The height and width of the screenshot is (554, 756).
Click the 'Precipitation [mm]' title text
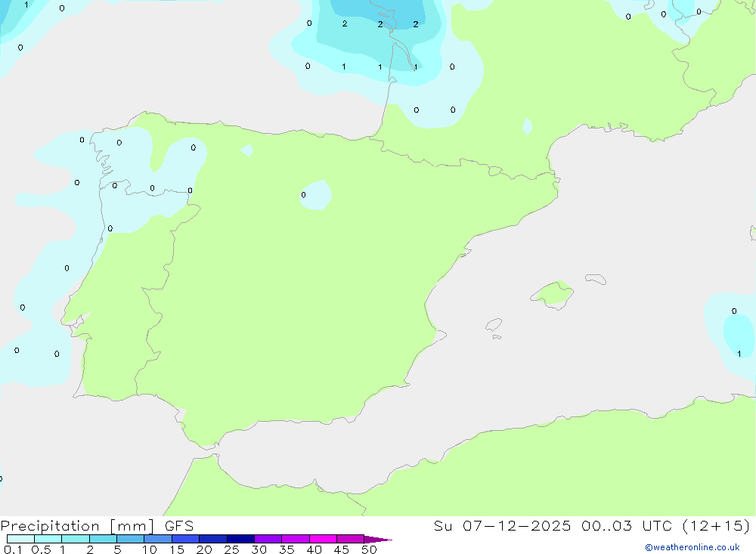coord(77,526)
